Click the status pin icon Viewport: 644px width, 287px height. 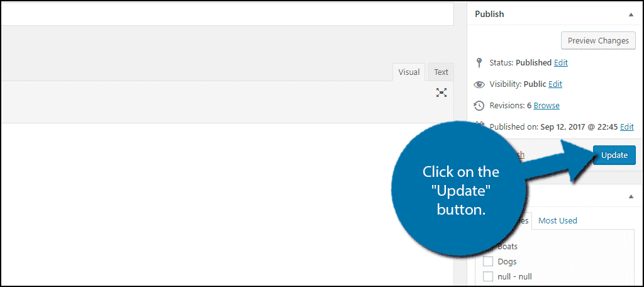pyautogui.click(x=479, y=63)
